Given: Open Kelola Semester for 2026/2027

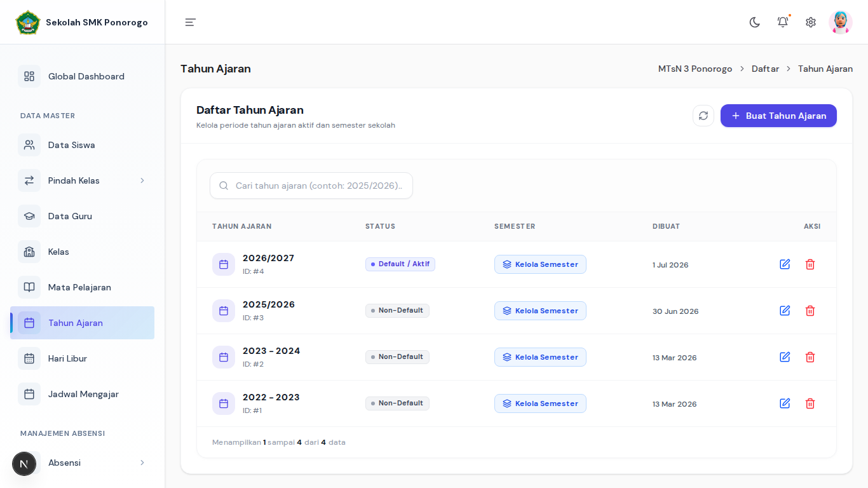Looking at the screenshot, I should [540, 264].
